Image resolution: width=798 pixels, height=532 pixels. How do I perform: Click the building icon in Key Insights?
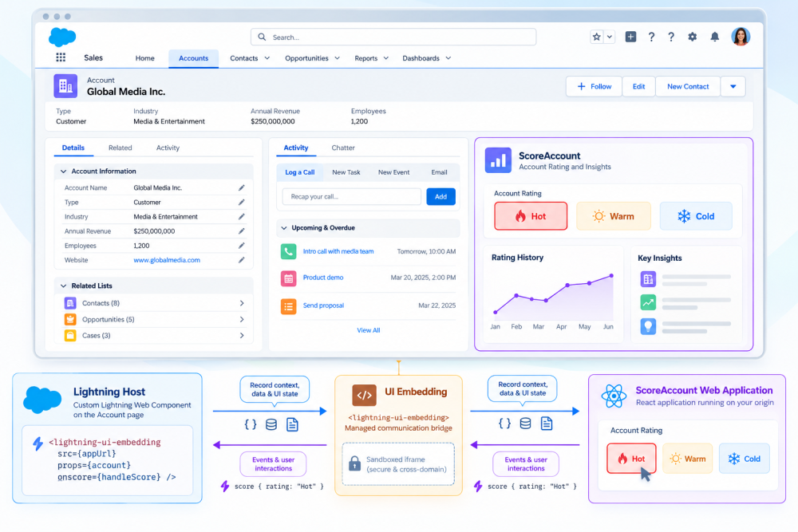[648, 279]
